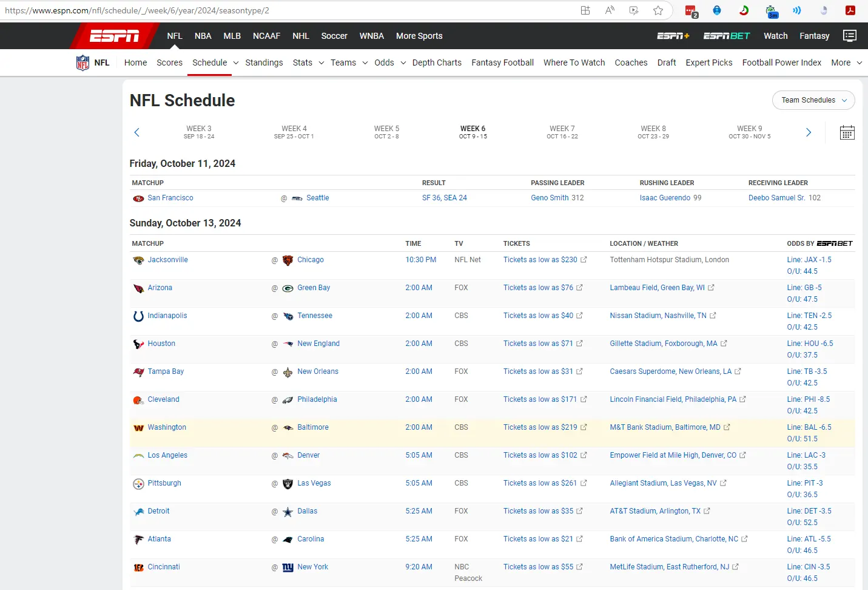Click the Jacksonville Jaguars logo
The height and width of the screenshot is (590, 868).
[x=138, y=260]
